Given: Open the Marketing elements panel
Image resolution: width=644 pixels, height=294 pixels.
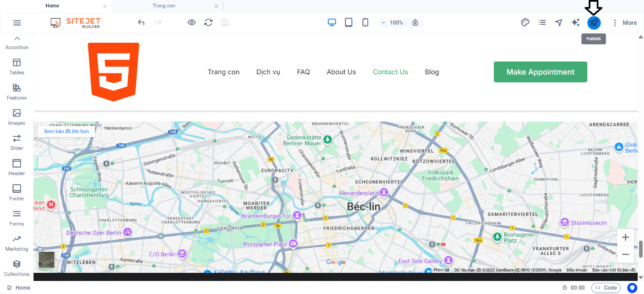Looking at the screenshot, I should 17,243.
